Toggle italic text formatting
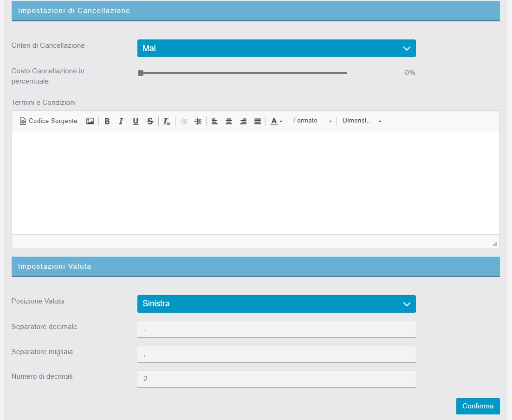Viewport: 512px width, 420px height. (x=121, y=121)
